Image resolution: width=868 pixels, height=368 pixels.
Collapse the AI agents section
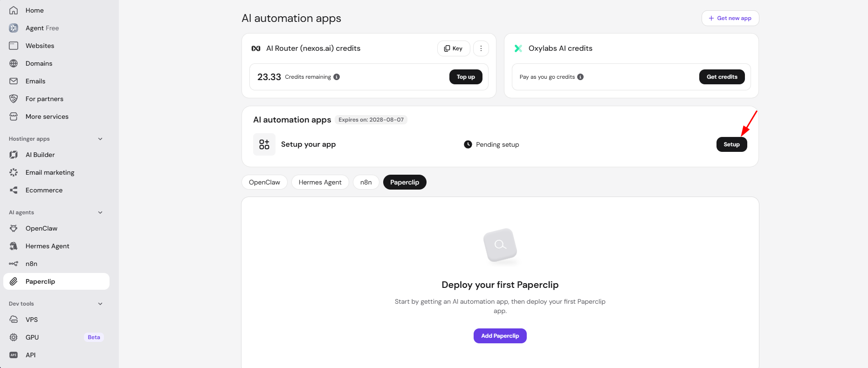[x=100, y=212]
